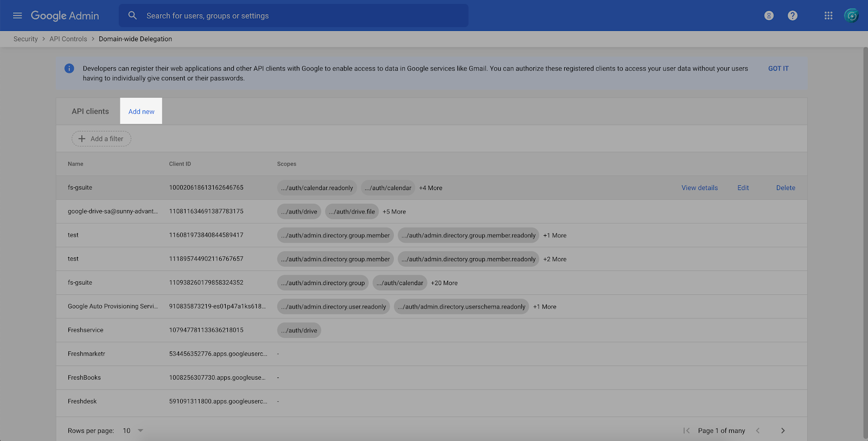Select the Freshservice row name
Viewport: 868px width, 441px height.
coord(86,330)
